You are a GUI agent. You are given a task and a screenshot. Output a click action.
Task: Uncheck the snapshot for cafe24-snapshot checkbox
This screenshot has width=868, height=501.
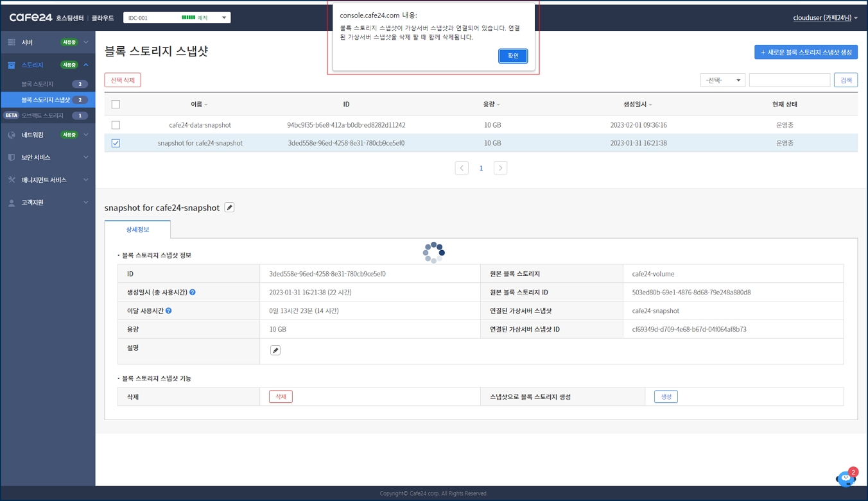point(116,143)
